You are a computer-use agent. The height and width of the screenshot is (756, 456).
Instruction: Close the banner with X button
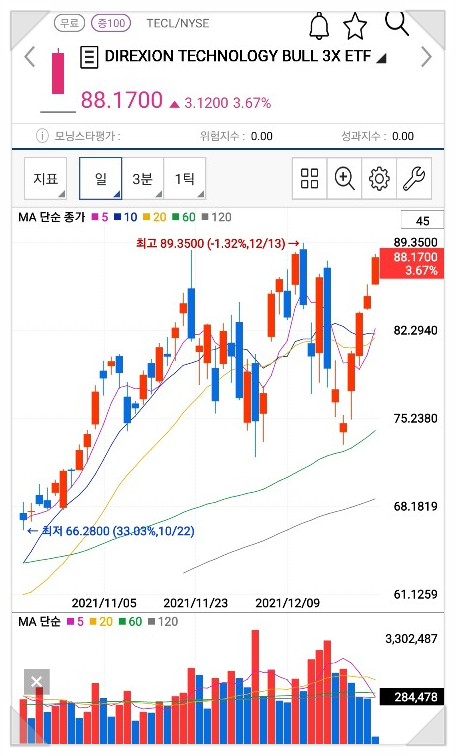tap(37, 681)
